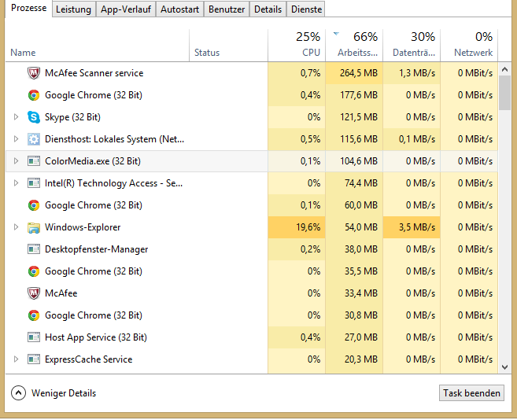Click the Windows-Explorer folder icon

tap(34, 227)
